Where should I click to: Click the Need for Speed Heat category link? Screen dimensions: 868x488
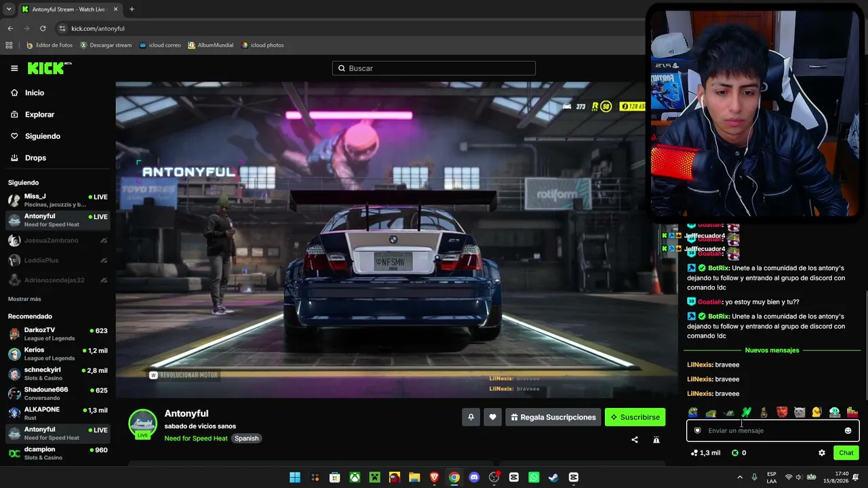(196, 439)
